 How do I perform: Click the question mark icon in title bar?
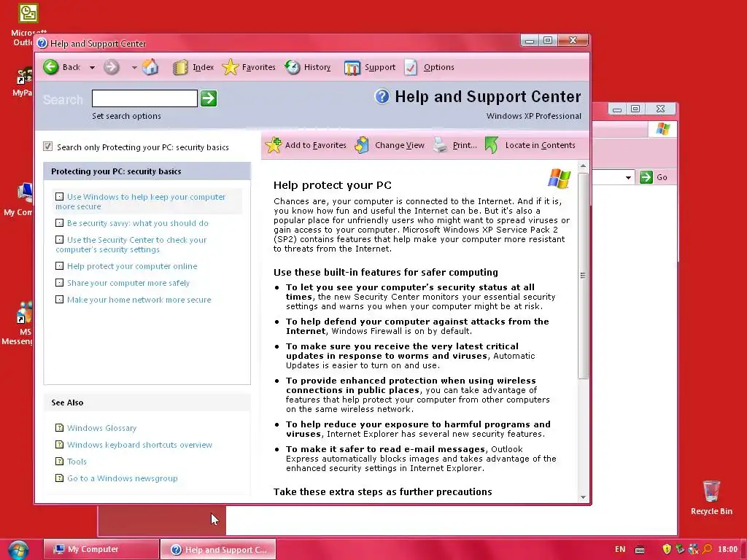point(42,43)
